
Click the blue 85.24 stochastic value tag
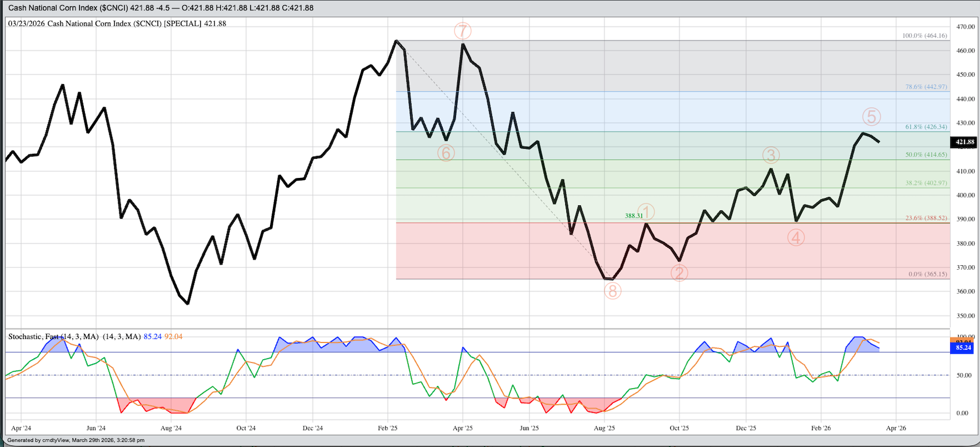[x=963, y=347]
